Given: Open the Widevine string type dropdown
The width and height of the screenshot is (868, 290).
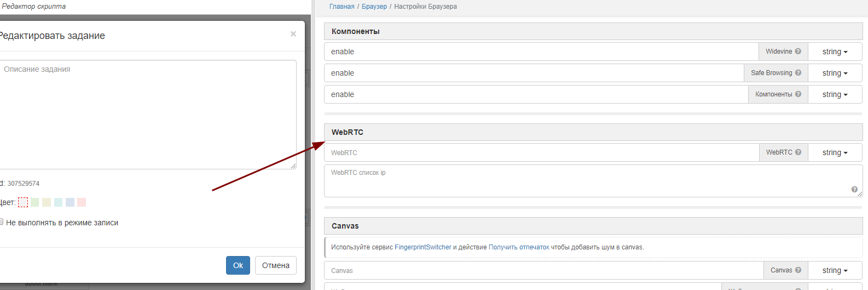Looking at the screenshot, I should [835, 52].
